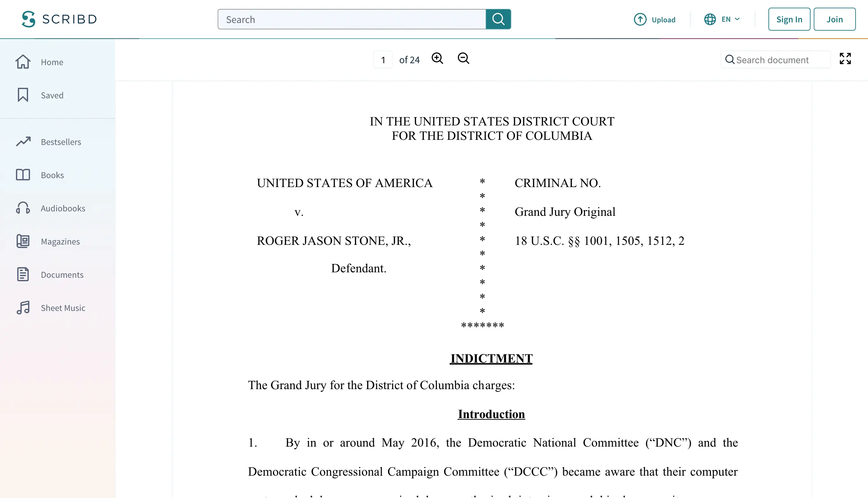Click the Sheet Music note icon

(x=23, y=307)
